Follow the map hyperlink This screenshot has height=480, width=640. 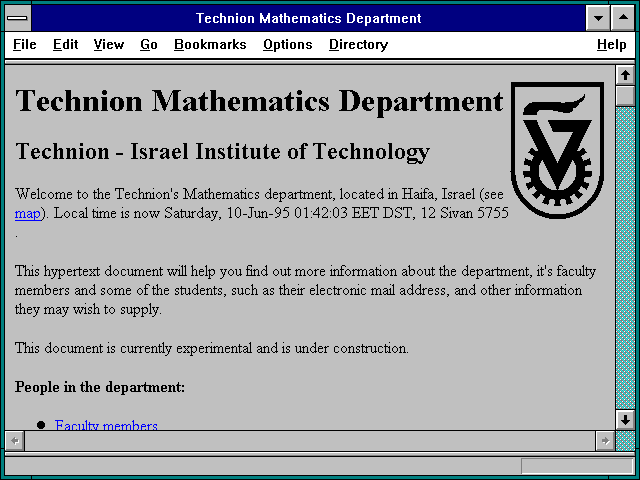point(28,213)
